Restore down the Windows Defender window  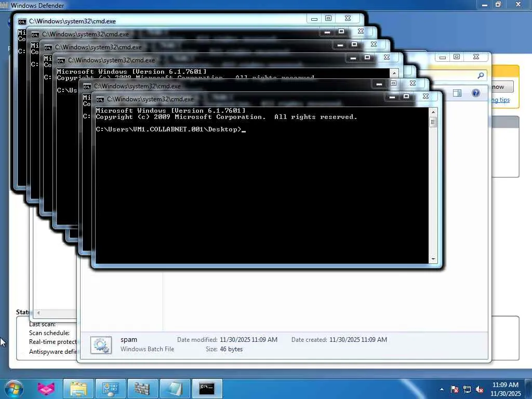[498, 5]
